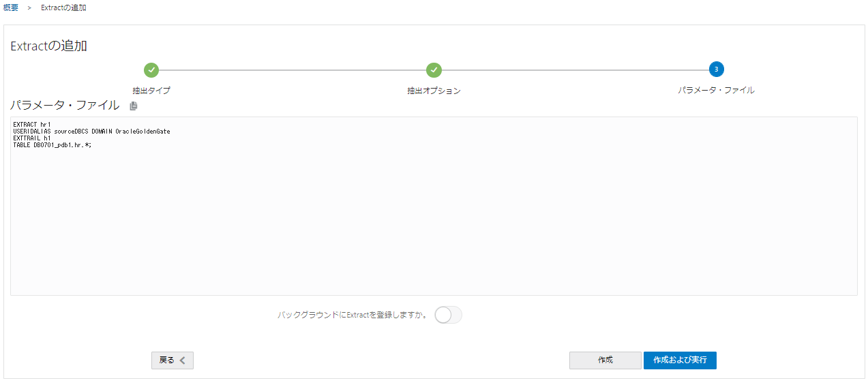Viewport: 868px width, 385px height.
Task: Click the バックグラウンドにExtractを登録しますか label
Action: [x=352, y=315]
